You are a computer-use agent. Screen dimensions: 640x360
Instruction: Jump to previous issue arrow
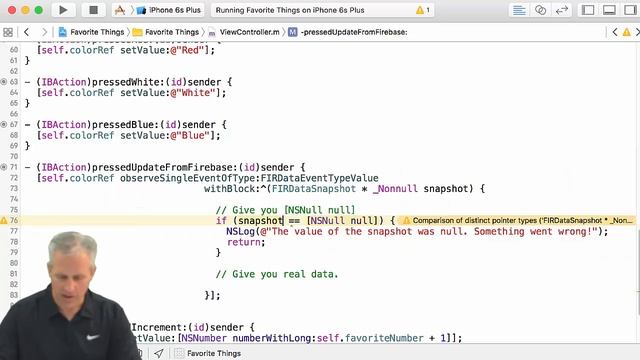(615, 32)
